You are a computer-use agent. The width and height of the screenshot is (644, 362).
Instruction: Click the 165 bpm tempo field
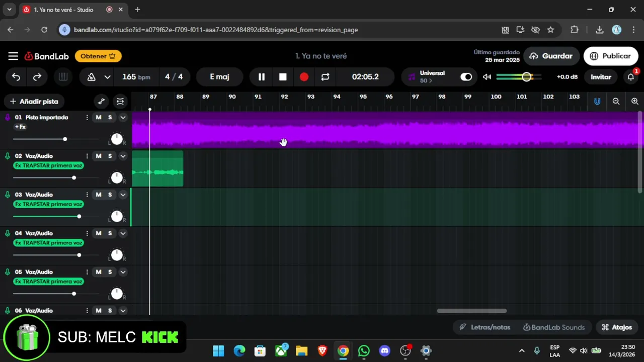[136, 77]
